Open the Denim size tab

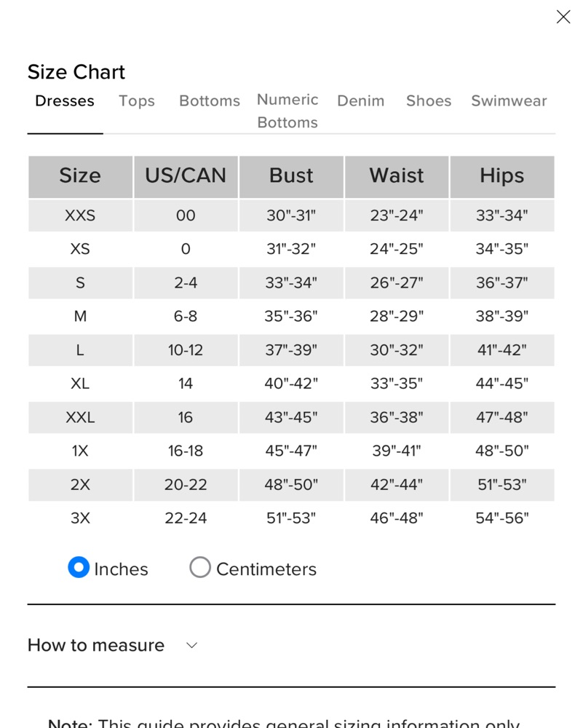tap(361, 100)
